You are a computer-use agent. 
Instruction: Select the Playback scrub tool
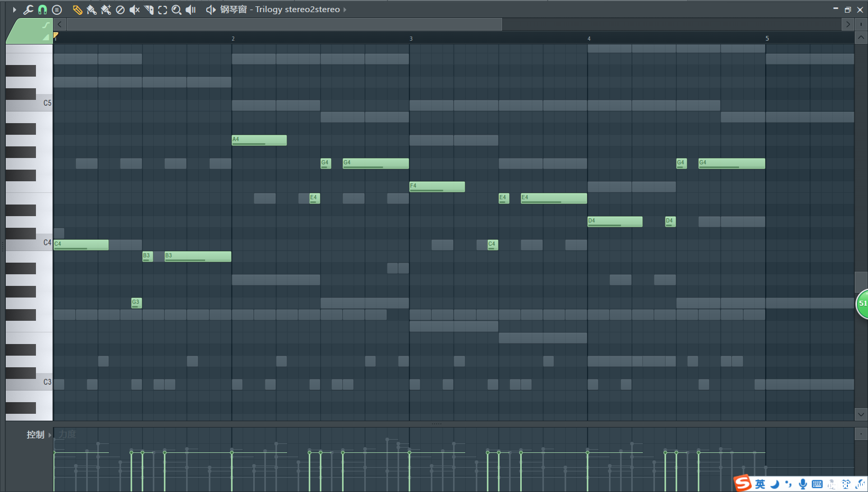pyautogui.click(x=191, y=10)
